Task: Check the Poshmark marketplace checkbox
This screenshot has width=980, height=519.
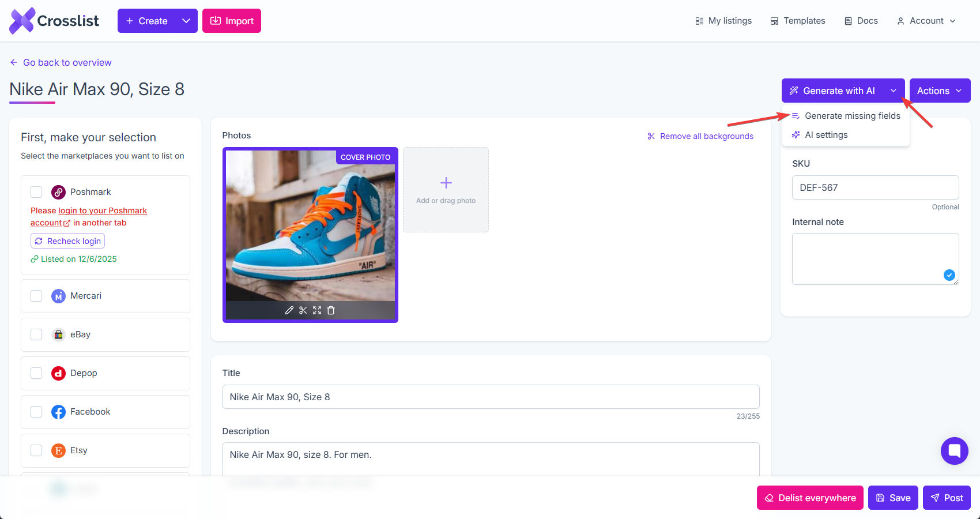Action: [x=36, y=192]
